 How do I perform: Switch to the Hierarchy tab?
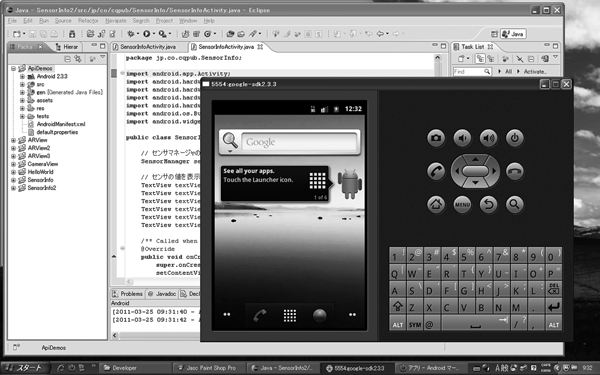(67, 47)
